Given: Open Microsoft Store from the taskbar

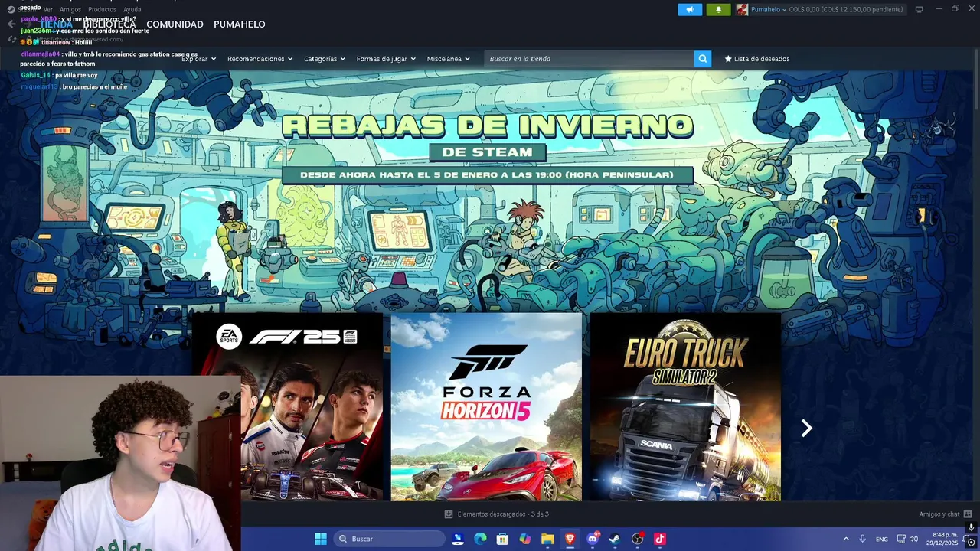Looking at the screenshot, I should coord(502,539).
